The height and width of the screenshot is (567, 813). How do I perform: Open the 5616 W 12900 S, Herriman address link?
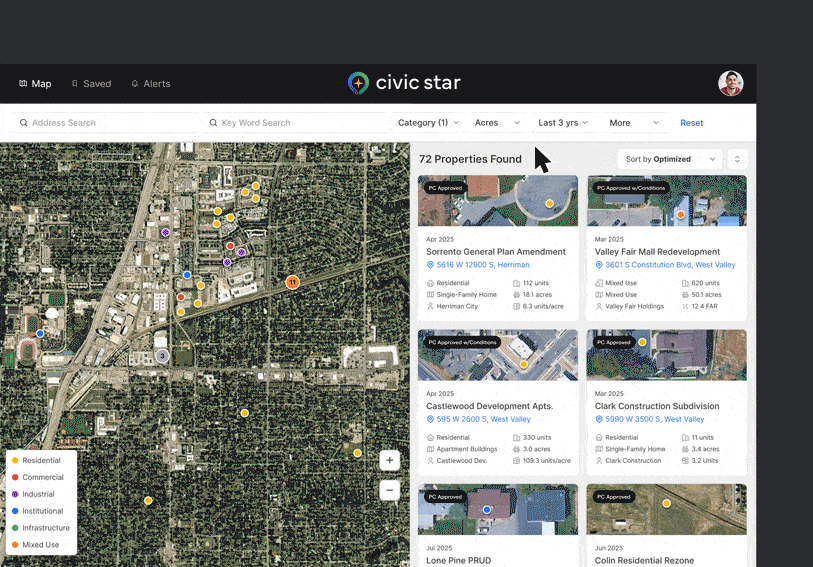(483, 265)
